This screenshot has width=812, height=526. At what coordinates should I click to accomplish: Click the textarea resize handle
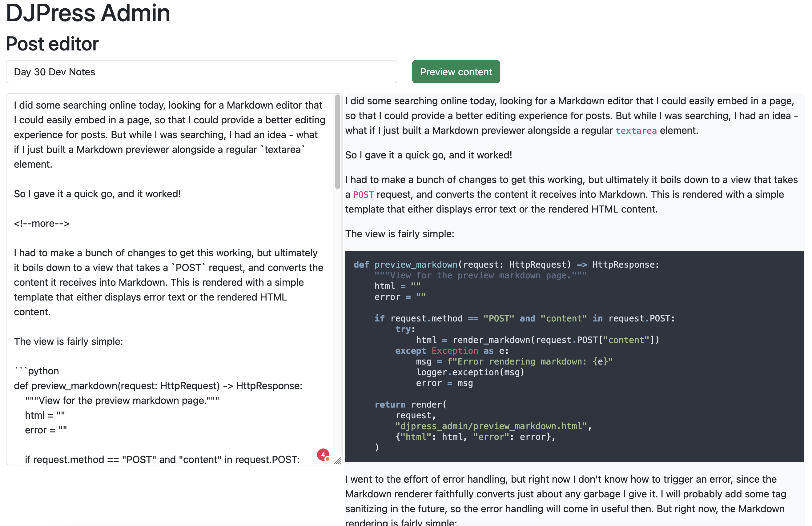pos(337,460)
